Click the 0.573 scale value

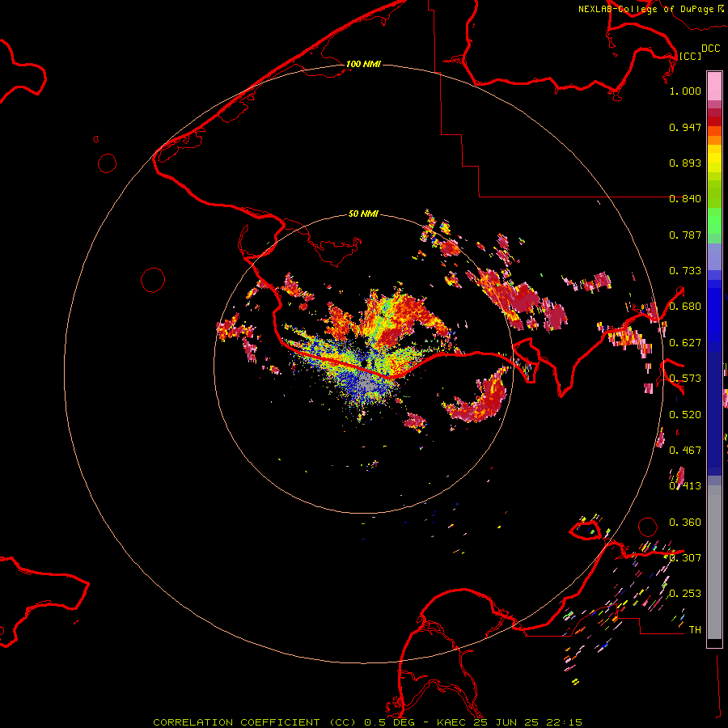[685, 379]
